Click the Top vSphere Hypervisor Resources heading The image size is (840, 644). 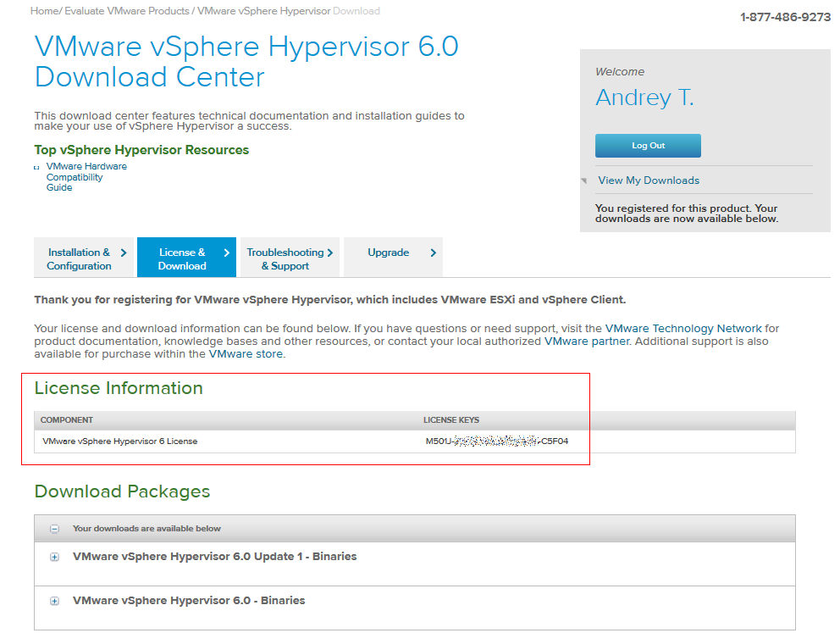[141, 150]
